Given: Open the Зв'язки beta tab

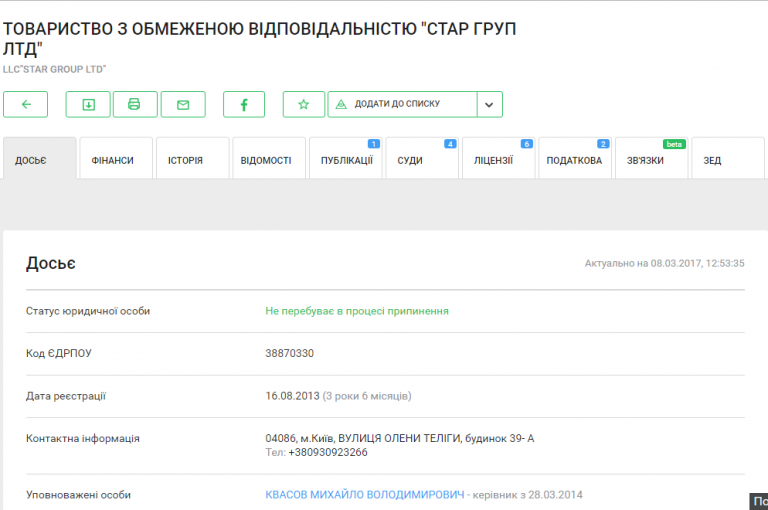Looking at the screenshot, I should [x=651, y=160].
